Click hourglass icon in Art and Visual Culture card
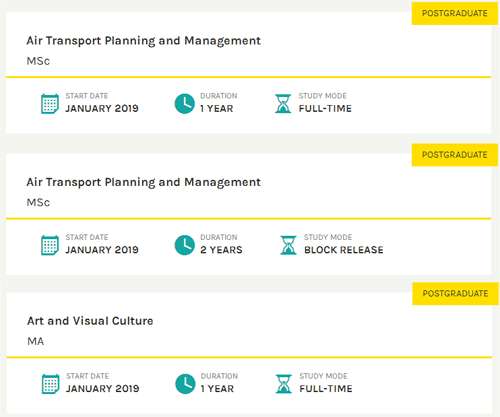Image resolution: width=500 pixels, height=417 pixels. [284, 384]
